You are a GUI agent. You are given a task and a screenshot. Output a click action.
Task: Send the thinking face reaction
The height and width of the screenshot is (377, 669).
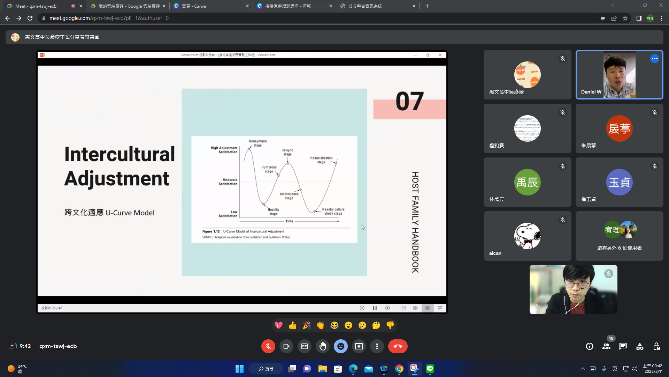pyautogui.click(x=376, y=325)
